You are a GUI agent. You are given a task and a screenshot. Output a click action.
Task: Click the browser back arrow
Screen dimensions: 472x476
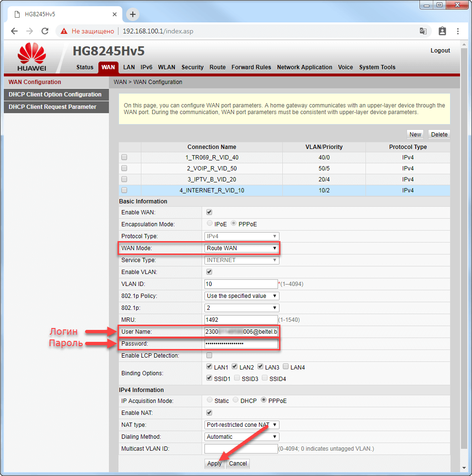[14, 31]
